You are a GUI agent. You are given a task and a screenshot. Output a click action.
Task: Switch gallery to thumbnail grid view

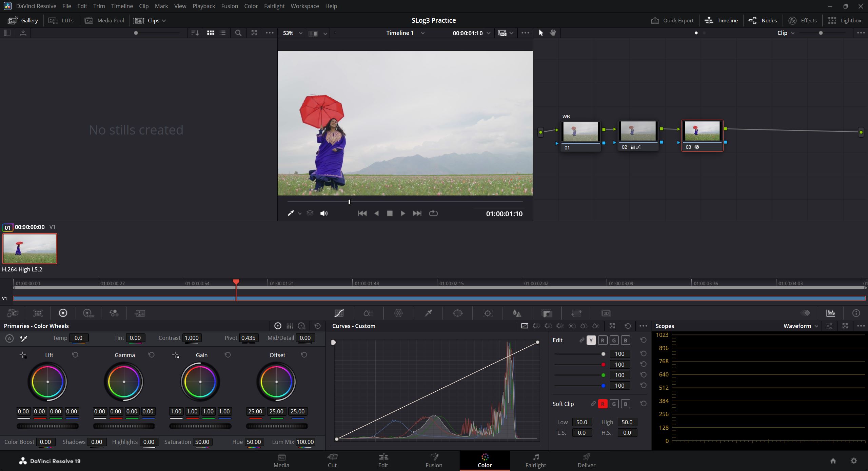211,33
